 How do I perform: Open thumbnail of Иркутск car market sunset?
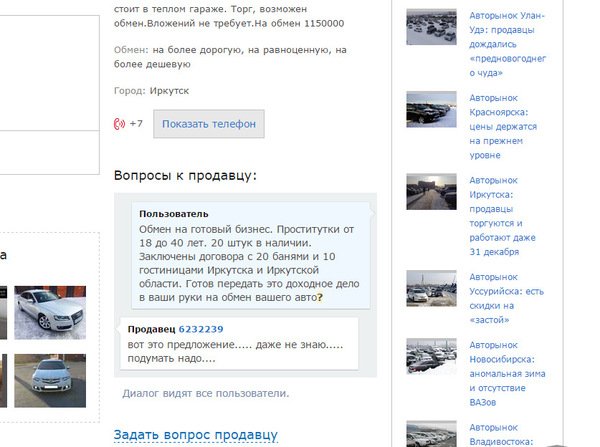pos(431,191)
